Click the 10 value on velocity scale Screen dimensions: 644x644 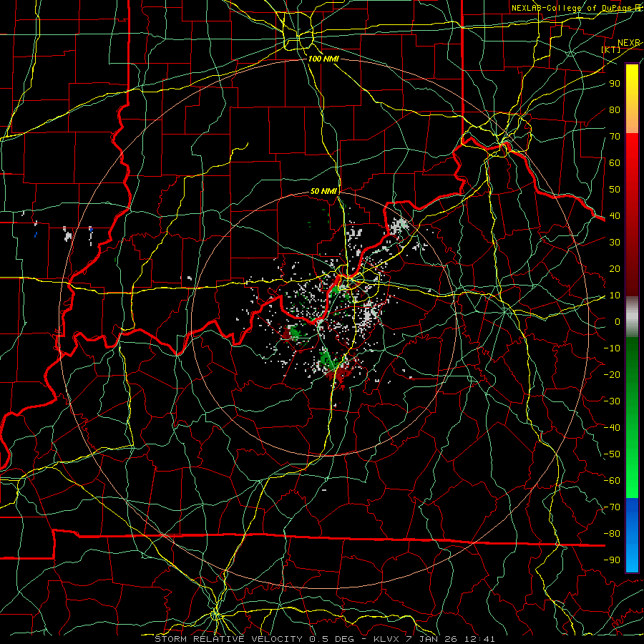pos(615,296)
